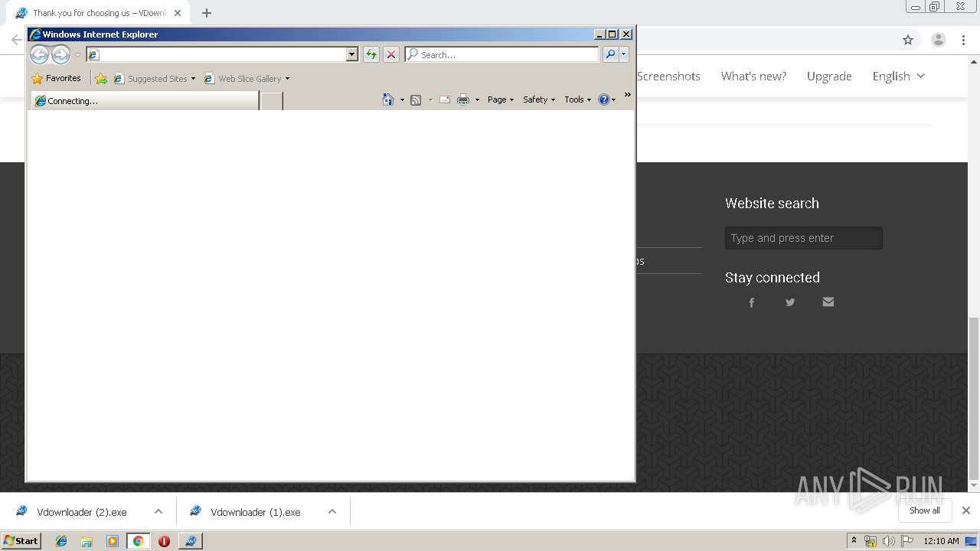Expand options arrow for Vdownloader (1).exe
This screenshot has height=551, width=980.
(x=332, y=511)
